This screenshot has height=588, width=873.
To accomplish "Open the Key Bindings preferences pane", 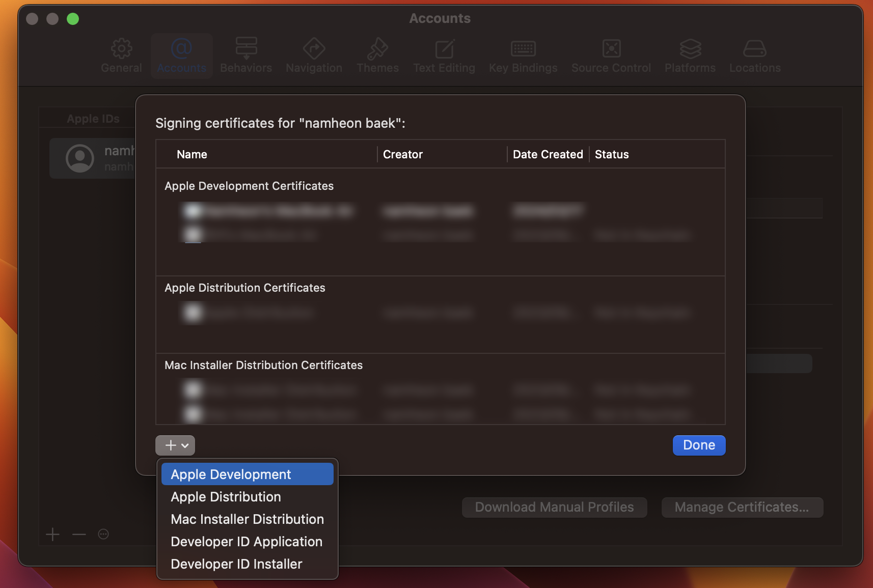I will (x=523, y=55).
